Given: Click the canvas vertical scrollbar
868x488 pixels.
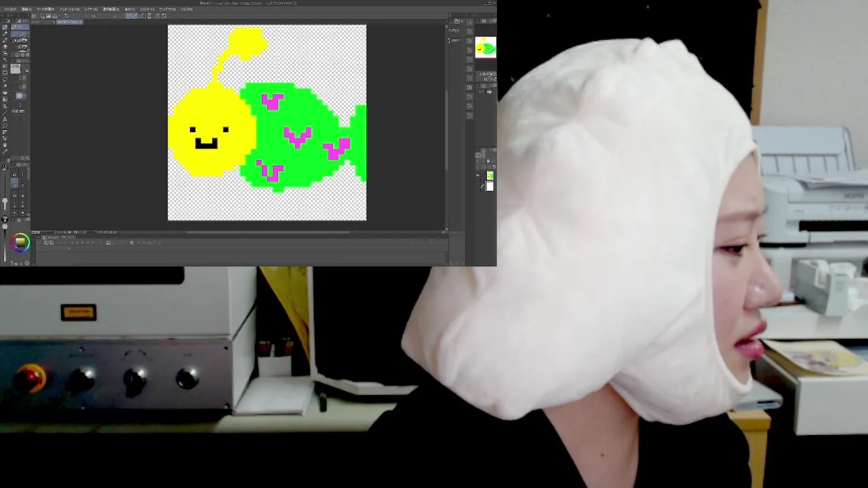Looking at the screenshot, I should tap(446, 129).
